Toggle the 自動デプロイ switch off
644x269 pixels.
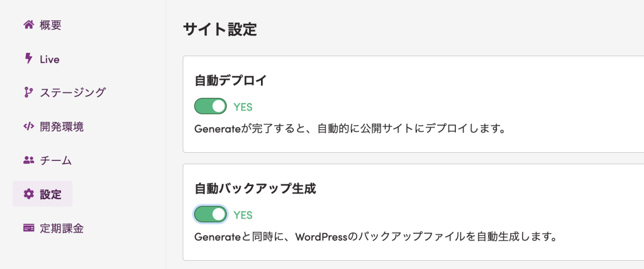pos(211,106)
